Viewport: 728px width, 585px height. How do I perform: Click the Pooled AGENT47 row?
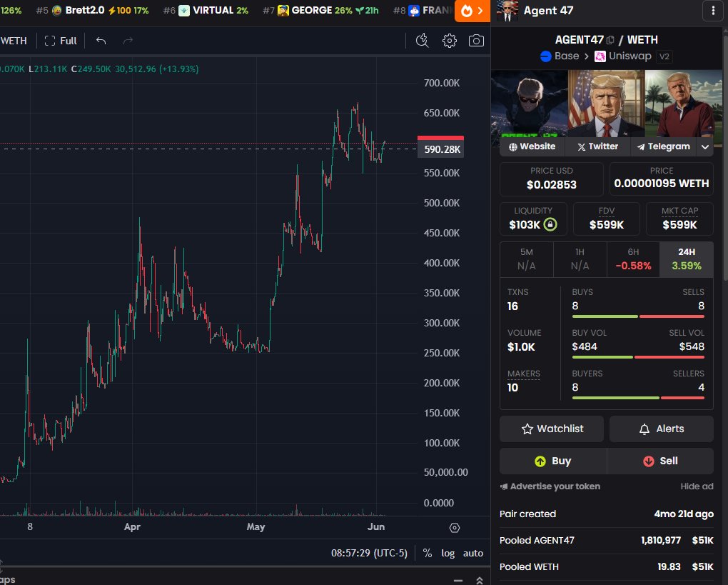point(607,541)
